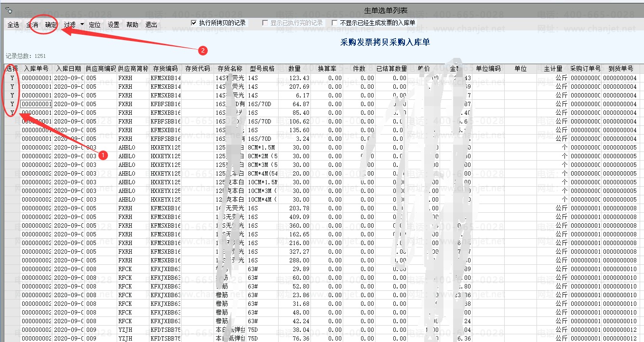Click 全选 to select all records

13,25
